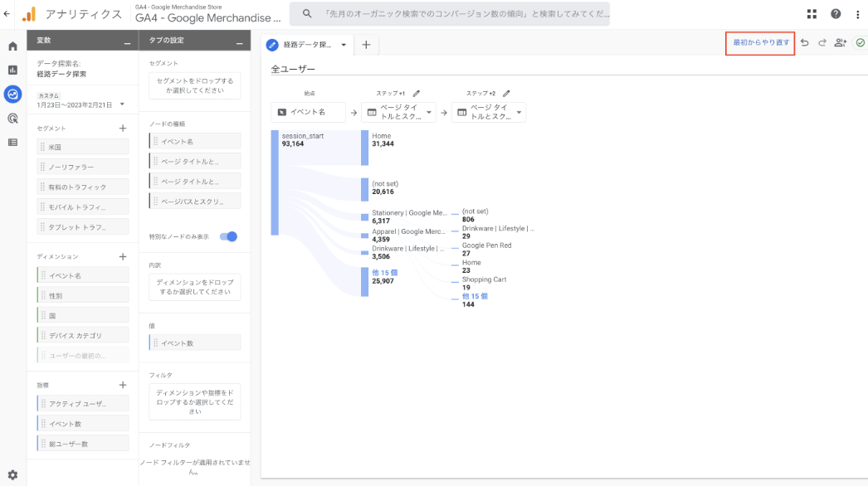Select the ページパスとスクリ node type
868x486 pixels.
(195, 202)
